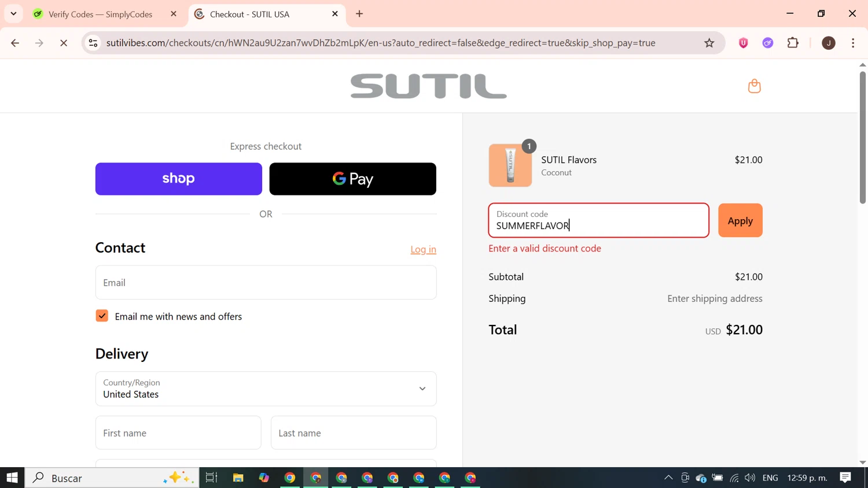Open the tab search dropdown arrow

click(x=13, y=14)
